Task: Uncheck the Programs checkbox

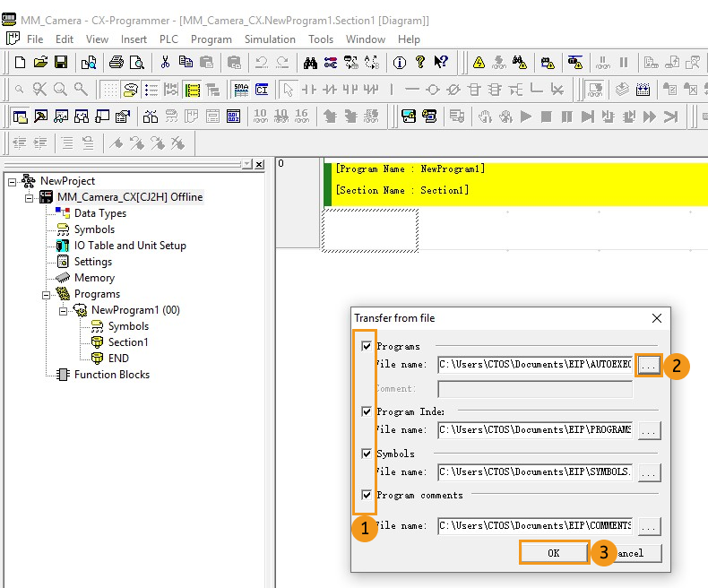Action: pyautogui.click(x=366, y=346)
